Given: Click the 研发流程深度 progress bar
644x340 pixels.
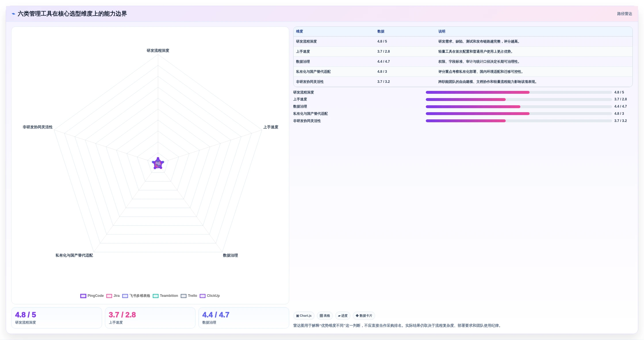Looking at the screenshot, I should point(519,92).
